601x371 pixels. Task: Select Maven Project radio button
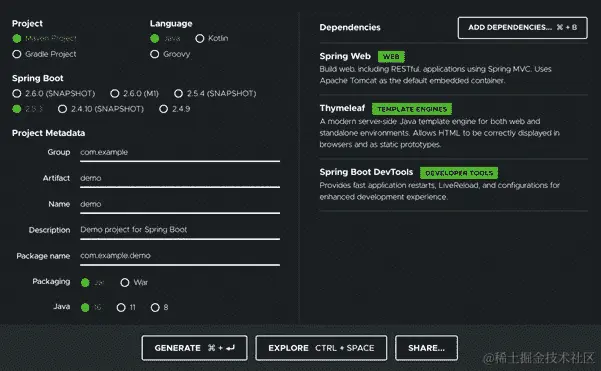[17, 38]
